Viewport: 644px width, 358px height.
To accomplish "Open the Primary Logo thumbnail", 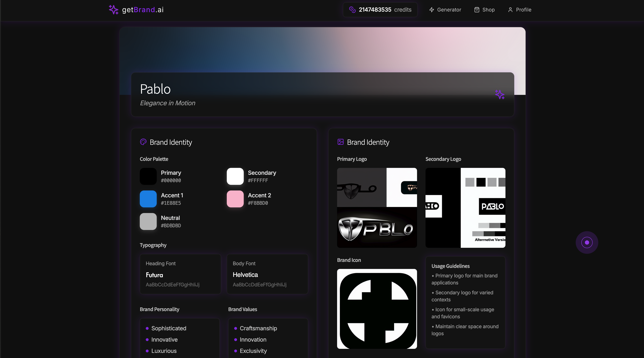I will 377,208.
